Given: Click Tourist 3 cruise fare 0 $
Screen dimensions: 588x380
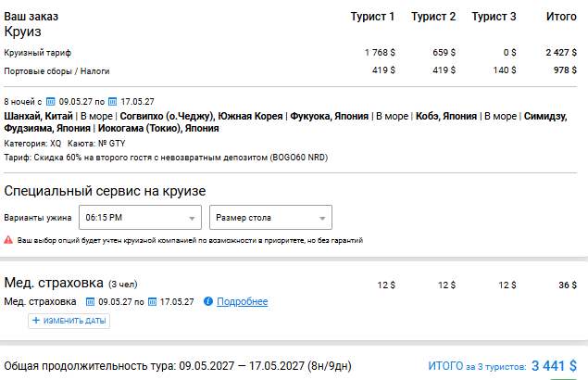Looking at the screenshot, I should tap(509, 53).
